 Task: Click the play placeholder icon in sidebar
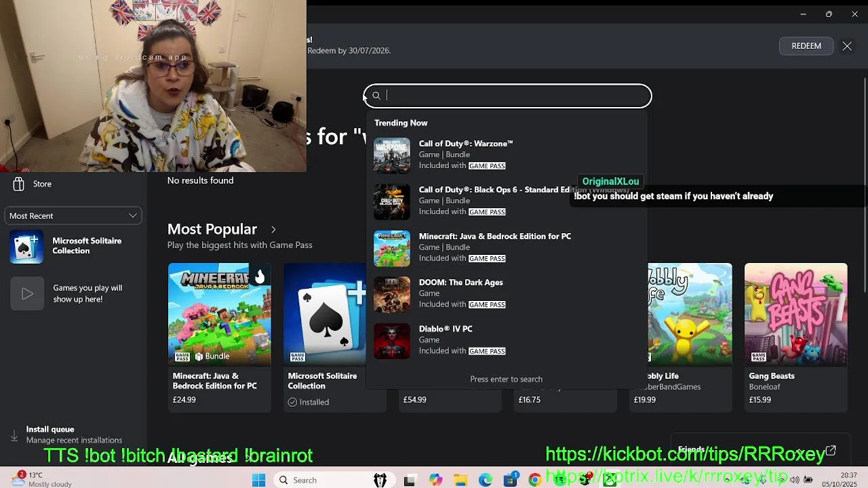pos(27,293)
